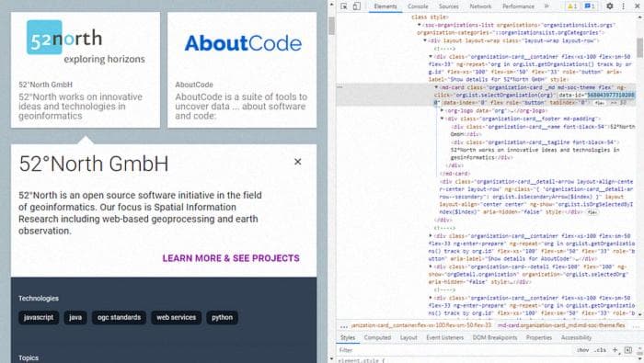Switch to the Console tab
The width and height of the screenshot is (644, 363).
(x=418, y=6)
